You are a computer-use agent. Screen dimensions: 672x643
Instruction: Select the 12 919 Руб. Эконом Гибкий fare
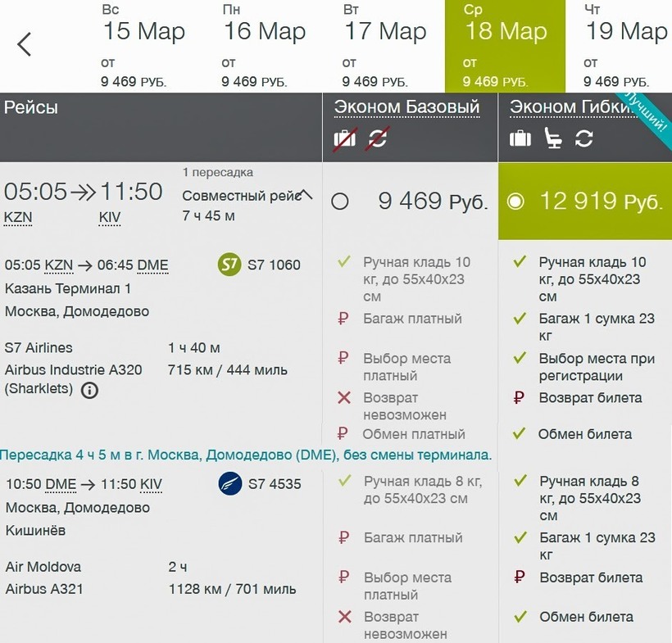point(515,202)
